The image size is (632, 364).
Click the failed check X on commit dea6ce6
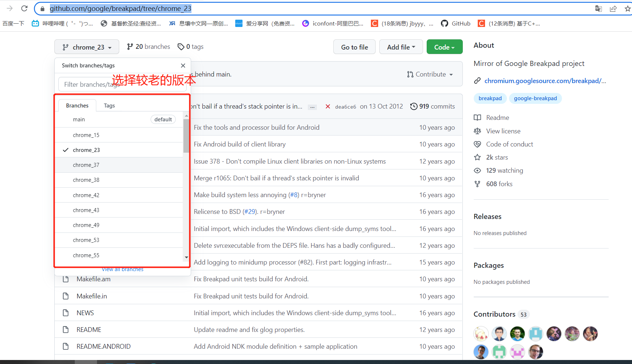click(327, 106)
